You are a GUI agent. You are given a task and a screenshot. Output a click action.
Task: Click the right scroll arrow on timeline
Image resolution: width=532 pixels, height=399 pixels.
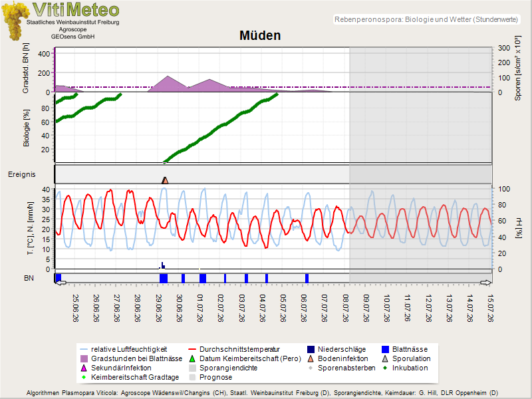486,283
